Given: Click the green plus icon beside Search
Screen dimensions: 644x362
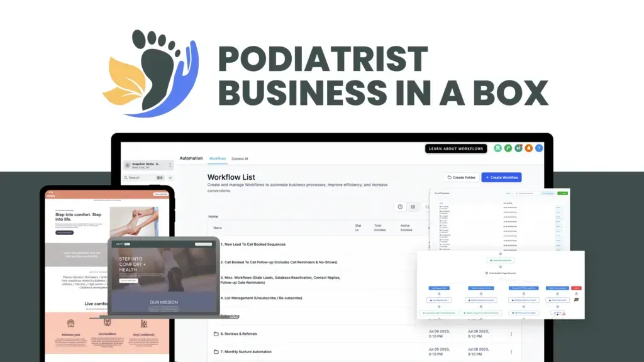Looking at the screenshot, I should pos(170,178).
